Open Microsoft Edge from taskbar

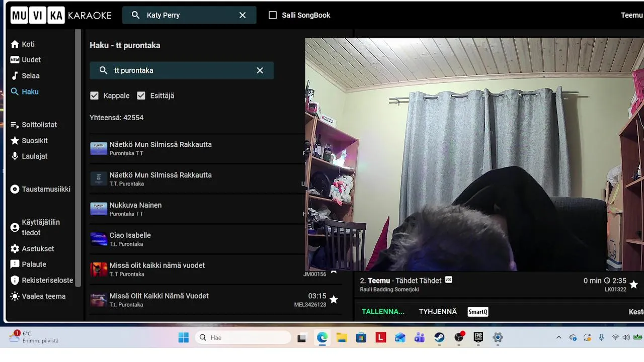(x=322, y=338)
